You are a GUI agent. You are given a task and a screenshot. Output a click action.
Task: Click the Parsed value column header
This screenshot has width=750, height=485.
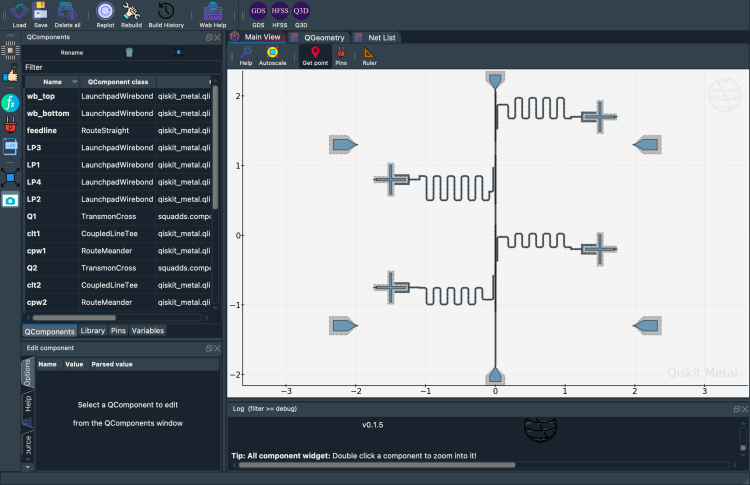coord(112,364)
